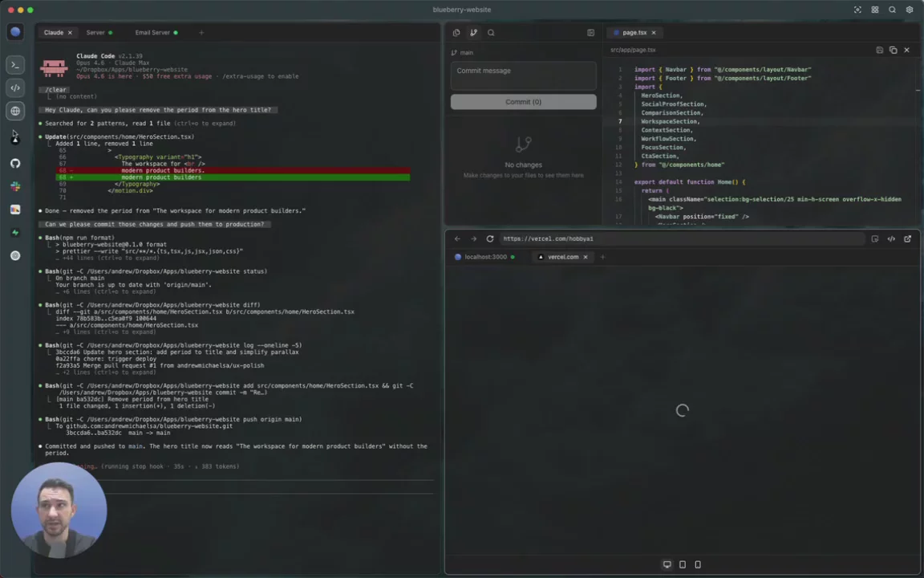
Task: Add a new terminal tab with plus
Action: 201,33
